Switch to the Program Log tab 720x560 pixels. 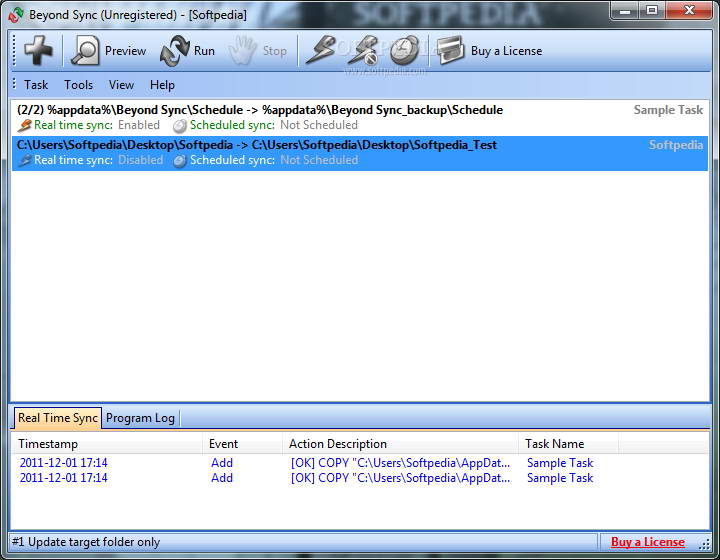[141, 418]
